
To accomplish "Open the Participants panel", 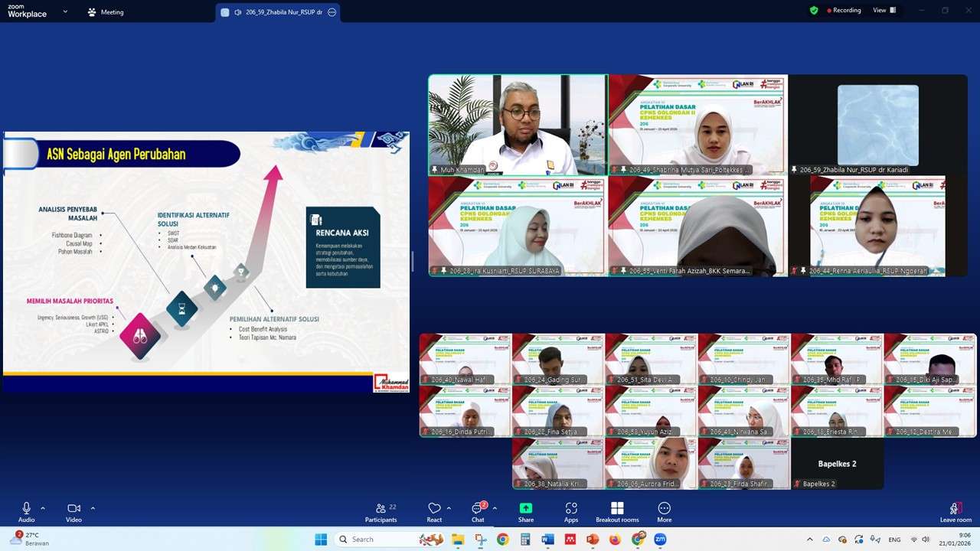I will 381,510.
